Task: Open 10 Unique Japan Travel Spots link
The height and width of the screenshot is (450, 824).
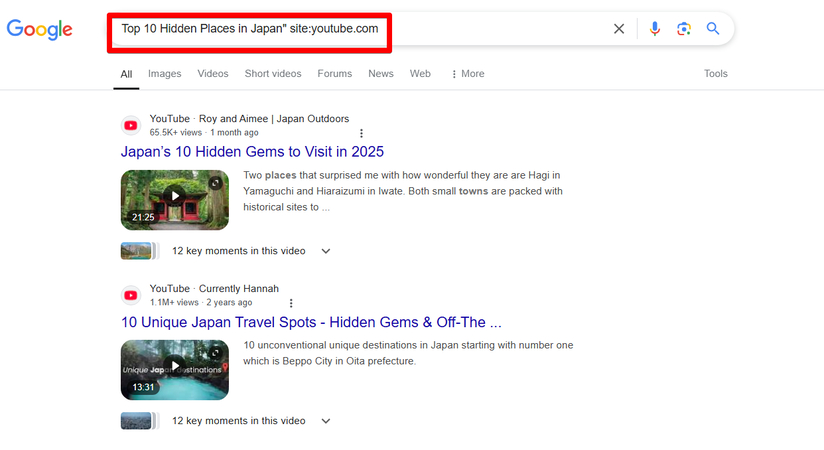Action: 311,322
